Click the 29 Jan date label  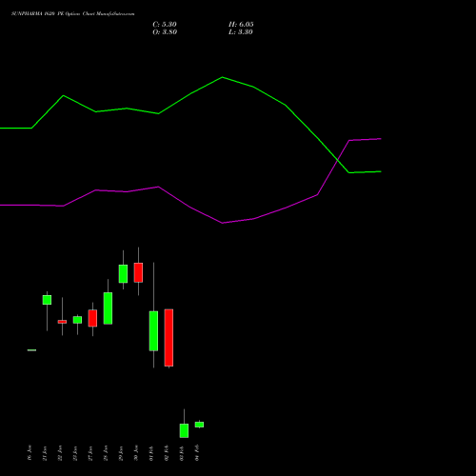click(x=121, y=453)
